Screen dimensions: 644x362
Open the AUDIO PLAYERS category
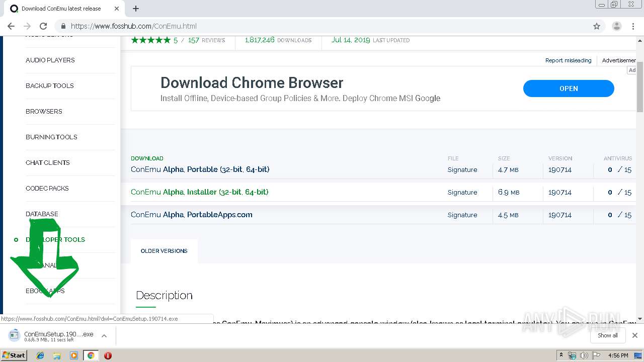point(50,60)
